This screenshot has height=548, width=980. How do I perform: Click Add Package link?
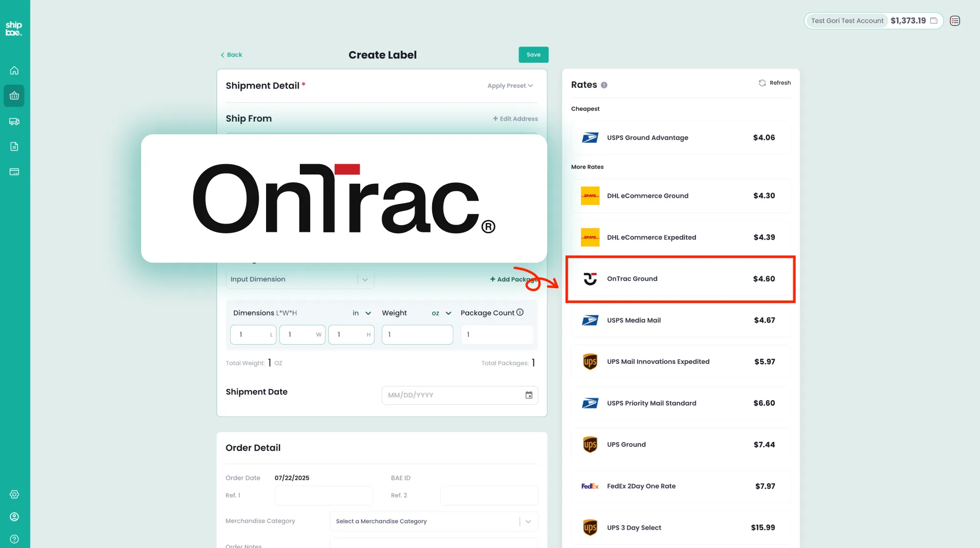coord(514,279)
